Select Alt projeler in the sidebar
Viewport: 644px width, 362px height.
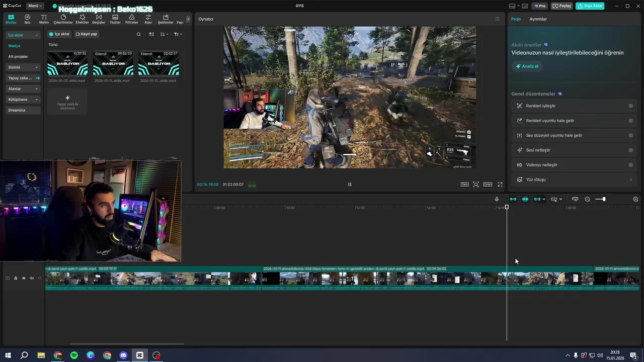[18, 56]
